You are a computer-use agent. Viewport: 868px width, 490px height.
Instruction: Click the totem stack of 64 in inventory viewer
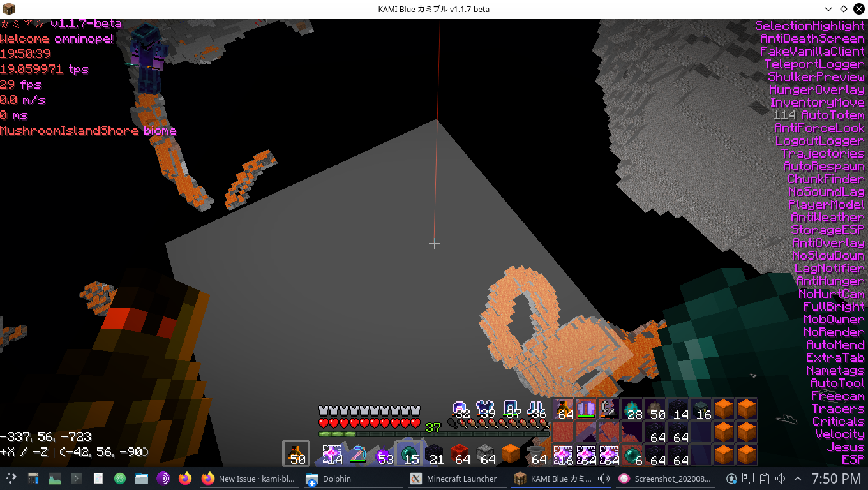563,410
